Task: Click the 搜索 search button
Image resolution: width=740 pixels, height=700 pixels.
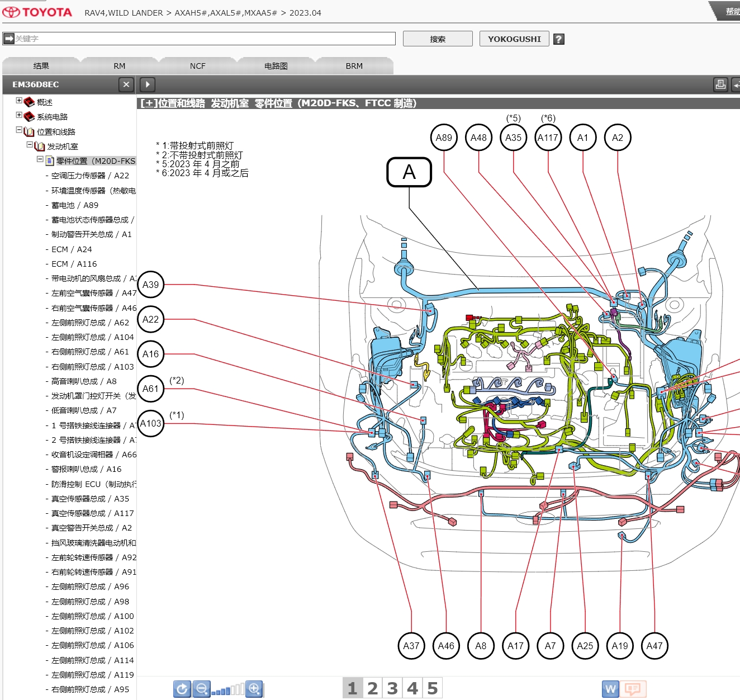Action: pos(438,39)
